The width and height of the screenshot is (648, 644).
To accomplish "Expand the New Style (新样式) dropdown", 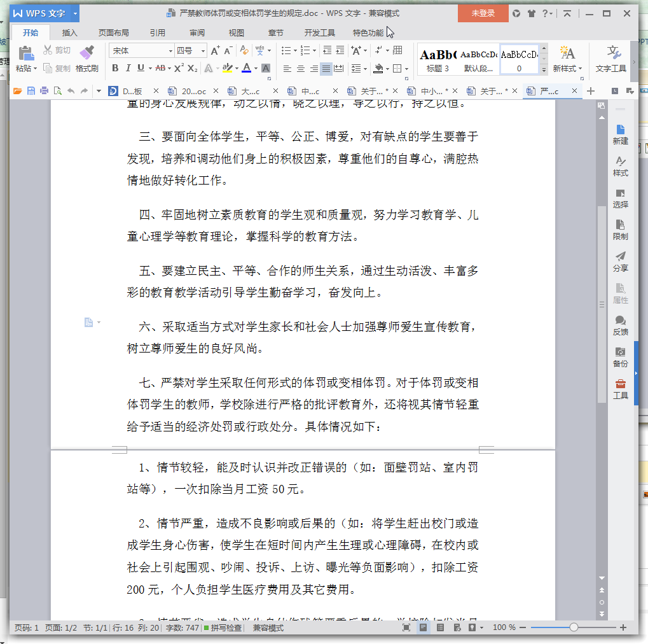I will [580, 69].
